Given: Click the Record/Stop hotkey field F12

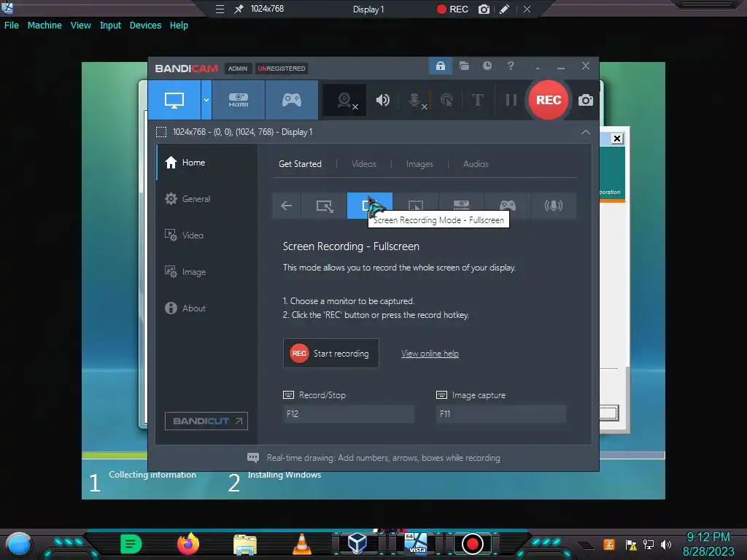Looking at the screenshot, I should point(348,414).
